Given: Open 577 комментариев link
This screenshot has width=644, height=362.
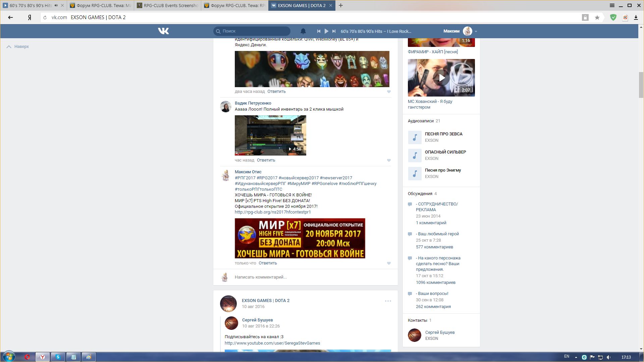Looking at the screenshot, I should pos(434,247).
